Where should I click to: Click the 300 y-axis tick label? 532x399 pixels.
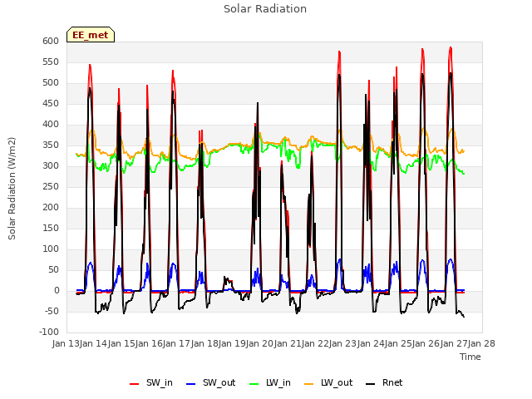coord(51,165)
